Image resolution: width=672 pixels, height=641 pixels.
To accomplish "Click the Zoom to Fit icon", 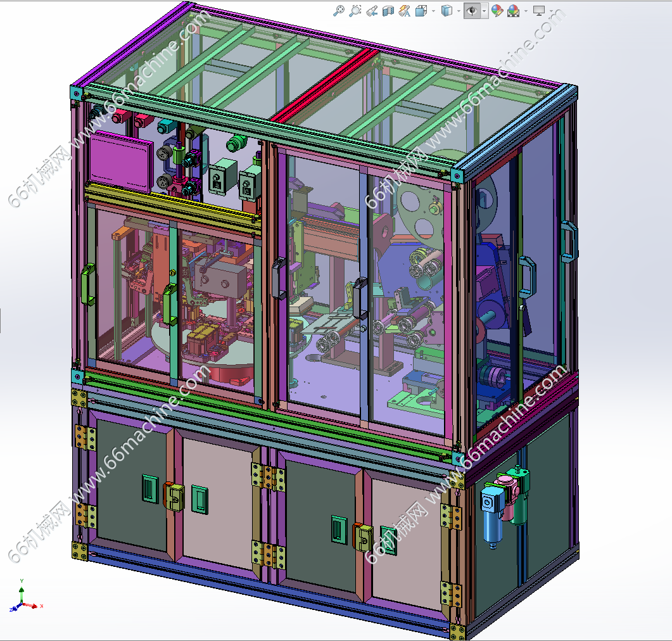I will coord(339,11).
